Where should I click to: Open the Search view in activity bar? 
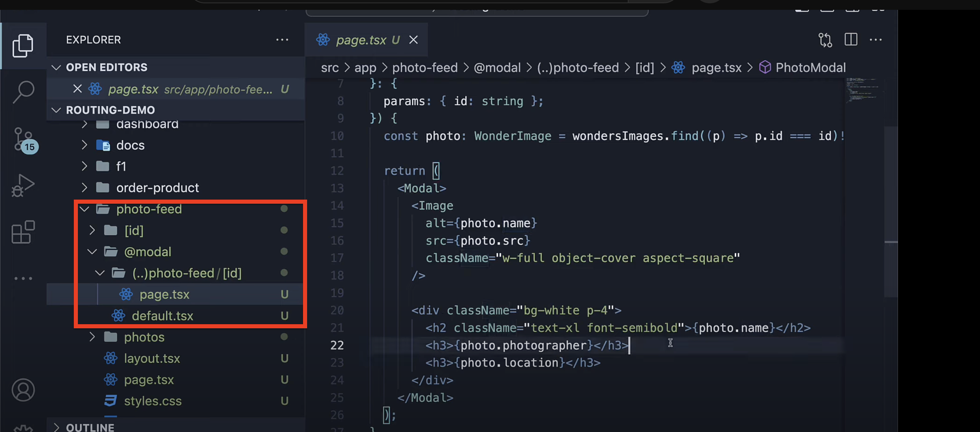coord(23,92)
